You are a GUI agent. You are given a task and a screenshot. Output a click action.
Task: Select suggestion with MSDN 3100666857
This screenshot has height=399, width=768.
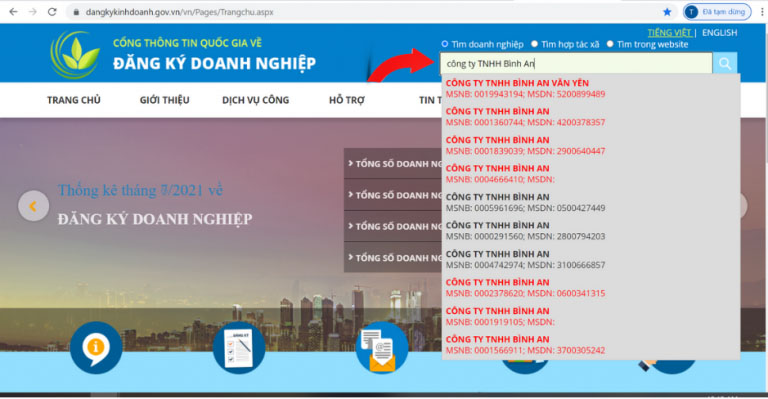click(590, 259)
